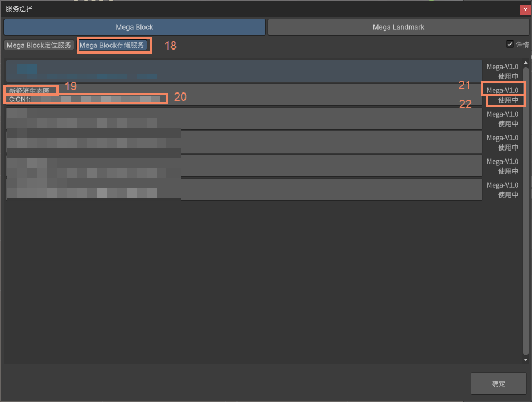Select the fourth service row in the list

[243, 142]
